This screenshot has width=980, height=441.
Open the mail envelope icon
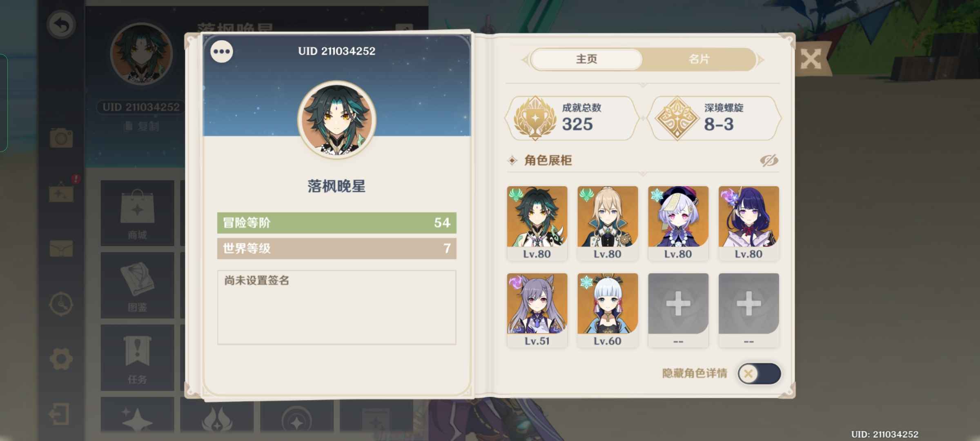pyautogui.click(x=61, y=248)
